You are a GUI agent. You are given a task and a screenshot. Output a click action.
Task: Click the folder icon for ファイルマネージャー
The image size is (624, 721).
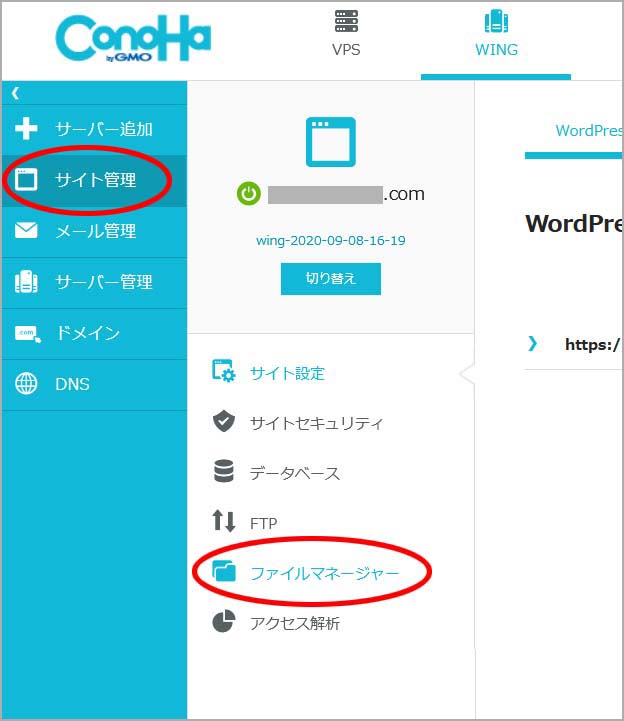point(224,571)
